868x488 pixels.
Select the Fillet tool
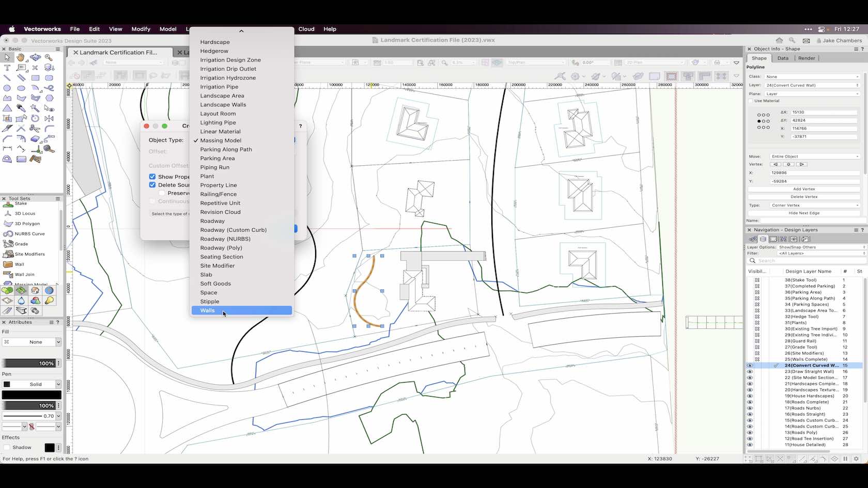point(49,129)
